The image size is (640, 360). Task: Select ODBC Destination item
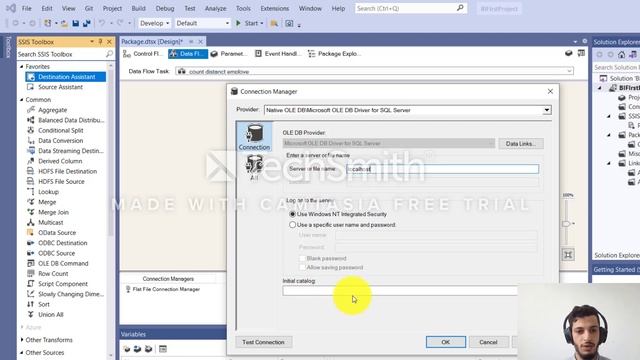coord(62,243)
